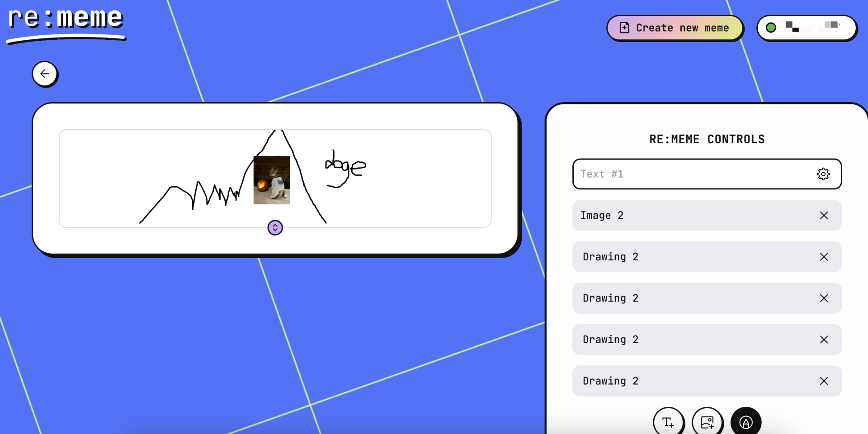
Task: Click the purple canvas height handle
Action: [275, 227]
